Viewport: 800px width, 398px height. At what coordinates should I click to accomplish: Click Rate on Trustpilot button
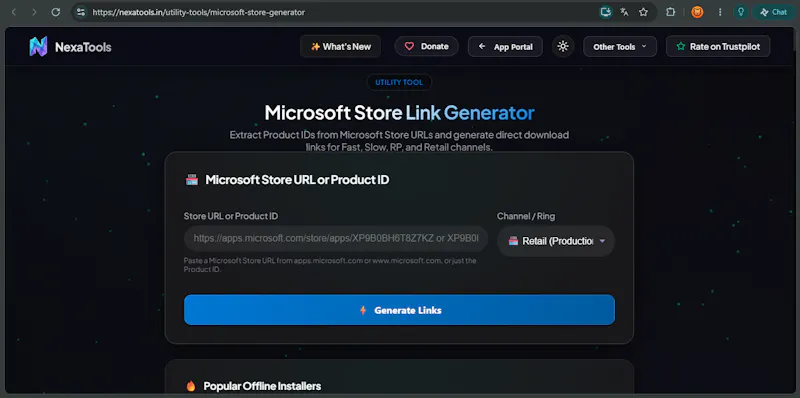point(718,46)
